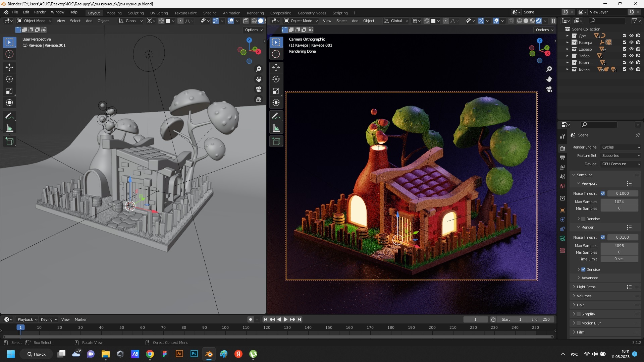Open Output properties tab icon
644x362 pixels.
562,158
